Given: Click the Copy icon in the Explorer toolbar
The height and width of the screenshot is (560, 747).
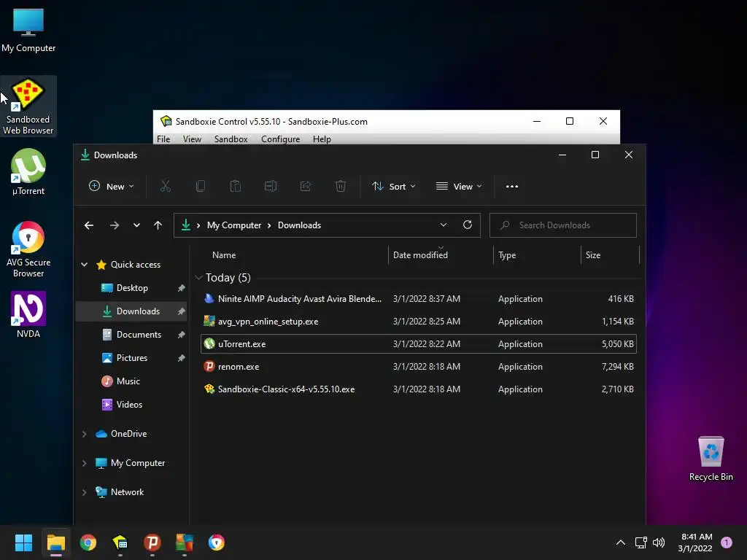Looking at the screenshot, I should (x=201, y=186).
